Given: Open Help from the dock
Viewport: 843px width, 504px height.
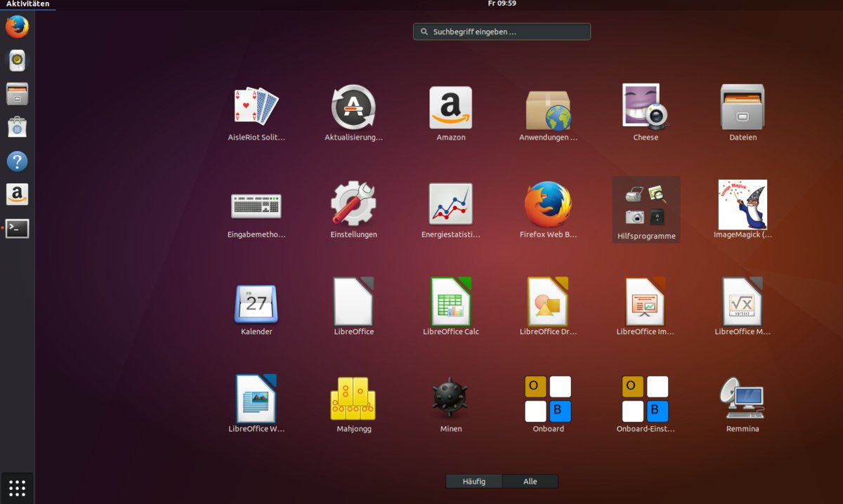Looking at the screenshot, I should pyautogui.click(x=17, y=161).
